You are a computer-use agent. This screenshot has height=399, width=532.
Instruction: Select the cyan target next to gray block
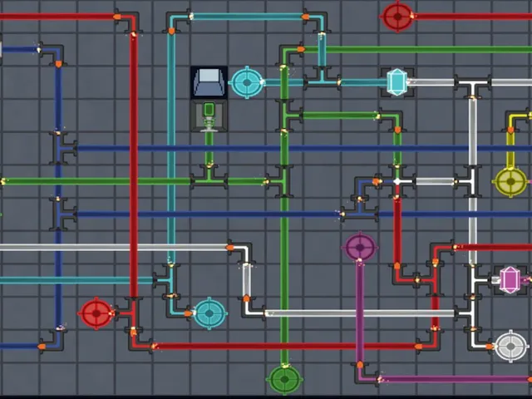(x=247, y=82)
